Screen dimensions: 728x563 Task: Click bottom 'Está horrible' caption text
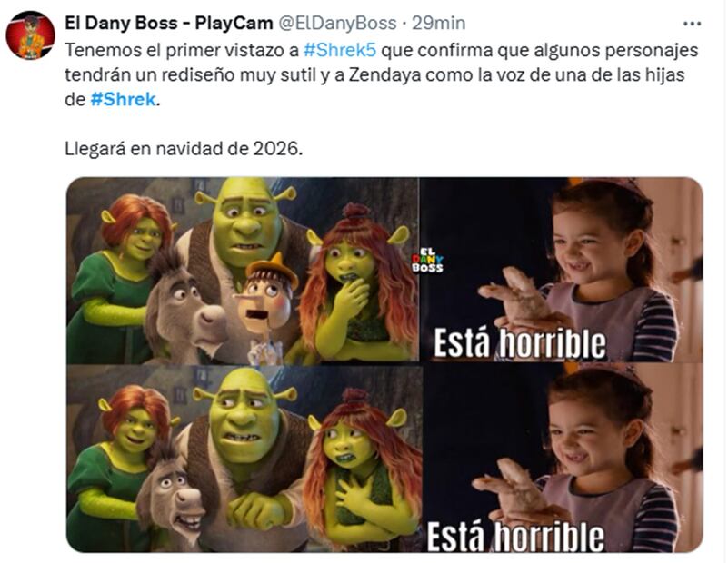(516, 536)
